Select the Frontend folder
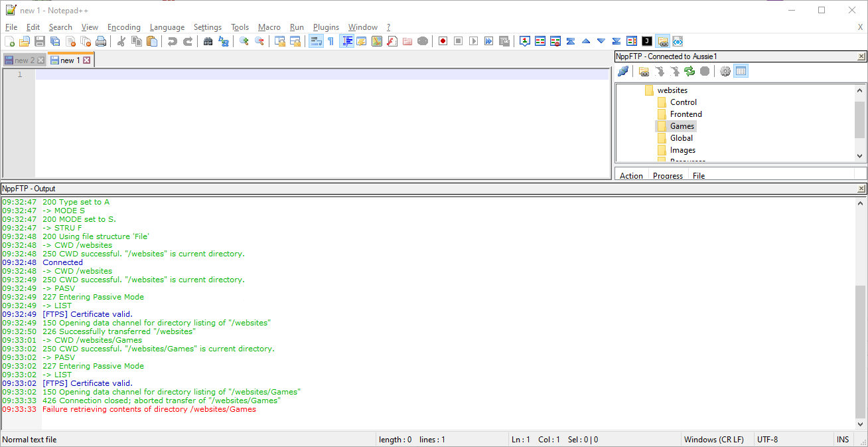 pos(686,114)
